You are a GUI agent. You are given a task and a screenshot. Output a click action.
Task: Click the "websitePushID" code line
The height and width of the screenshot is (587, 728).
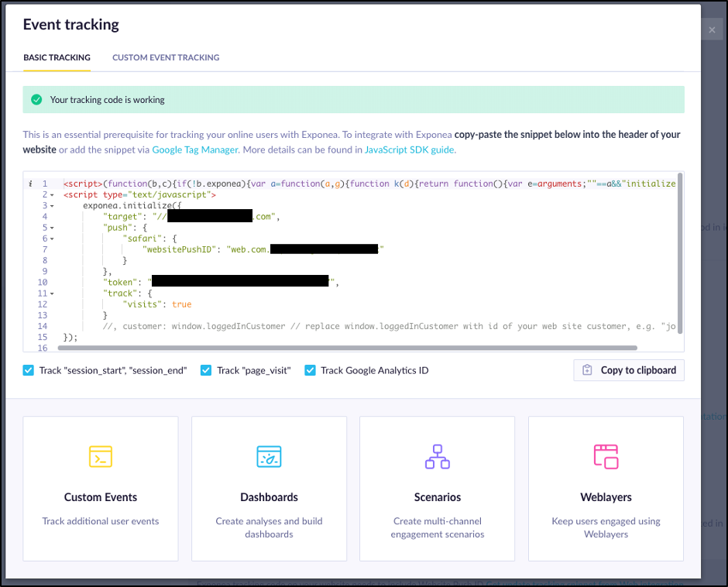pyautogui.click(x=263, y=249)
